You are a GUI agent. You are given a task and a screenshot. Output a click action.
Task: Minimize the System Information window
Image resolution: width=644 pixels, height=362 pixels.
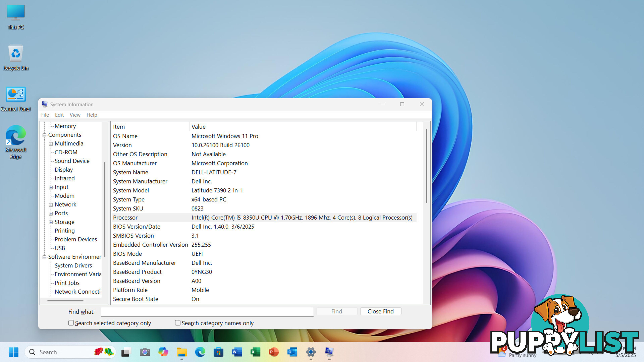click(x=383, y=104)
